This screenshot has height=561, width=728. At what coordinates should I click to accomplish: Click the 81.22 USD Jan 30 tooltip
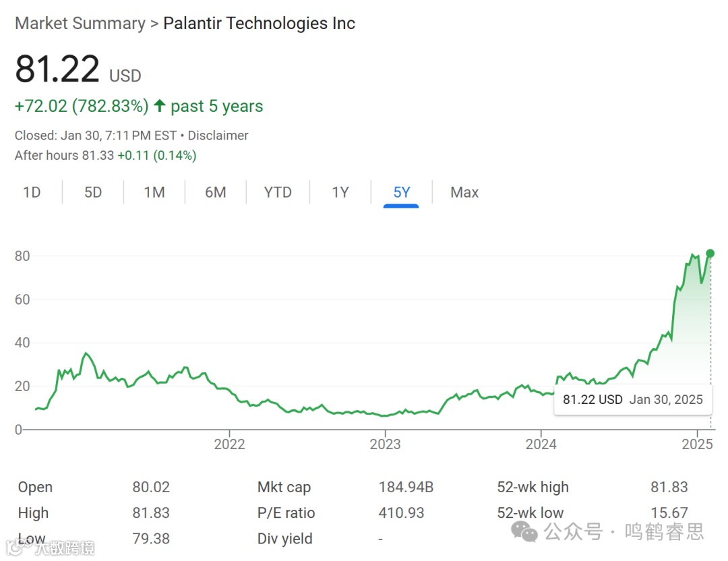(x=632, y=399)
